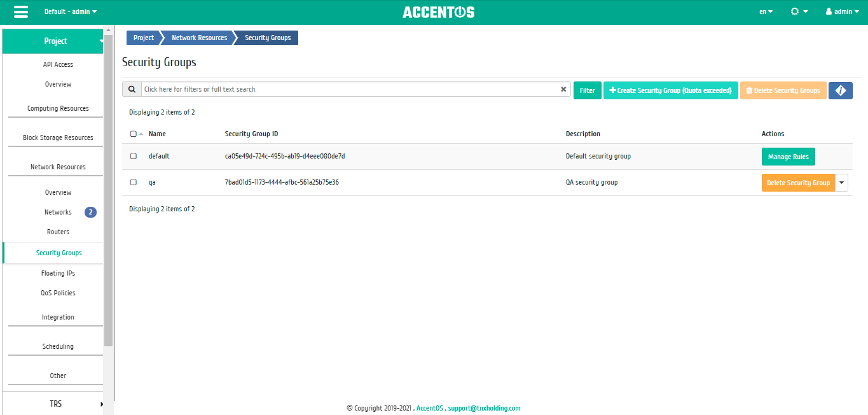Open Network Resources Overview item
This screenshot has height=415, width=868.
coord(58,192)
